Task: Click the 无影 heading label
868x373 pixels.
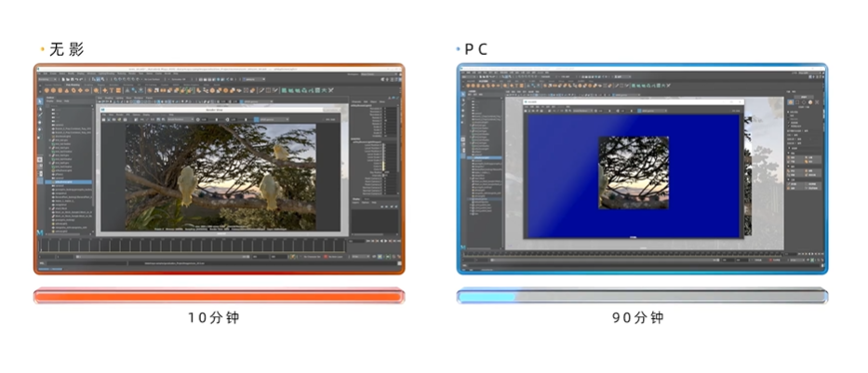Action: point(66,50)
